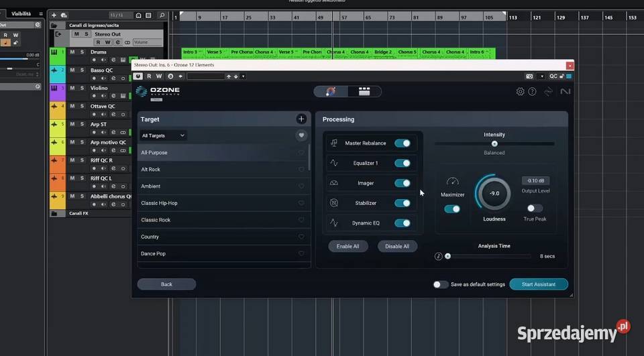Favorite the Alt Rock target

[x=301, y=170]
